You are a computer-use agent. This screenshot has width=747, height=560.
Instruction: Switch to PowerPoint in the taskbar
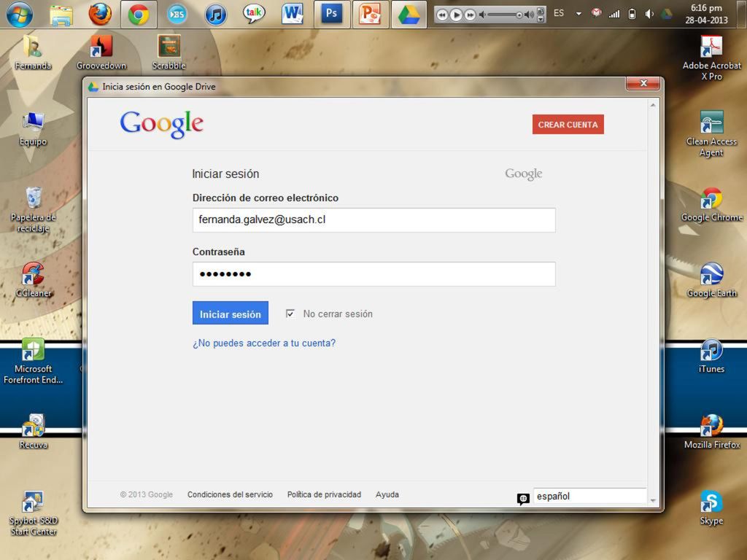pyautogui.click(x=370, y=15)
